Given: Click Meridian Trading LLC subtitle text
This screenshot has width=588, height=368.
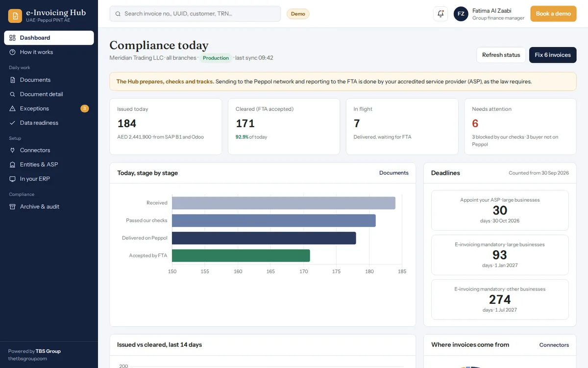Looking at the screenshot, I should tap(136, 58).
